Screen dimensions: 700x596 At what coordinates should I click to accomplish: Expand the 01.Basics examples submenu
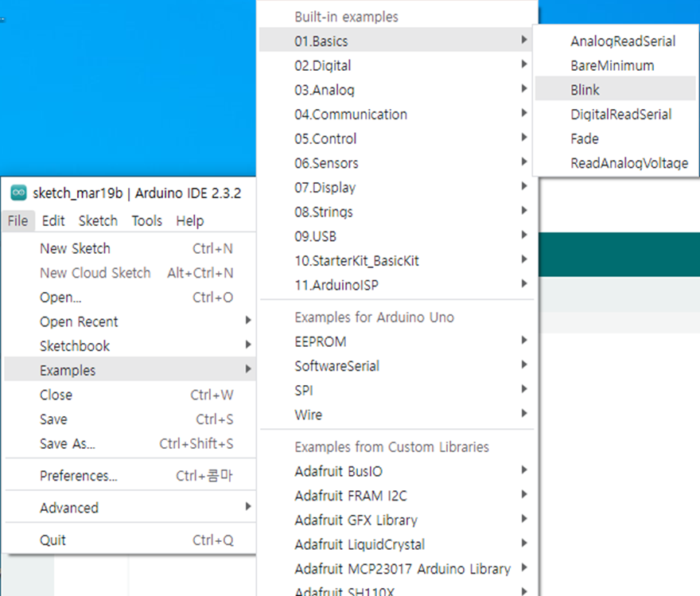click(x=397, y=41)
